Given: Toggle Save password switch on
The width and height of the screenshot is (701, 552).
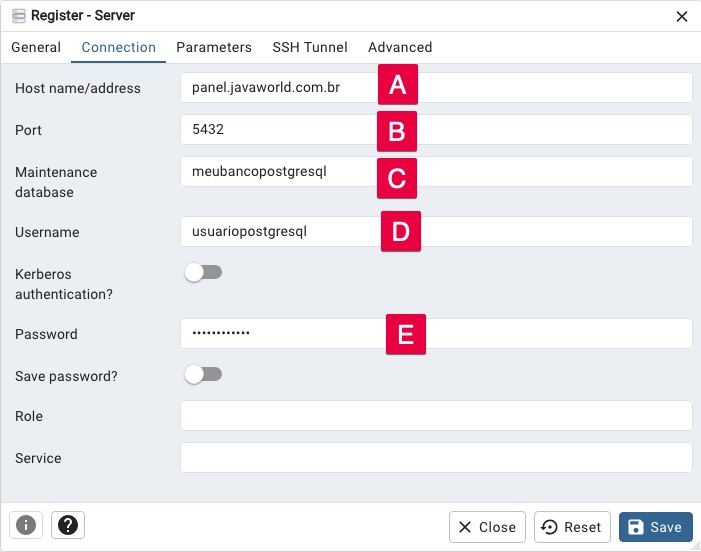Looking at the screenshot, I should click(203, 375).
